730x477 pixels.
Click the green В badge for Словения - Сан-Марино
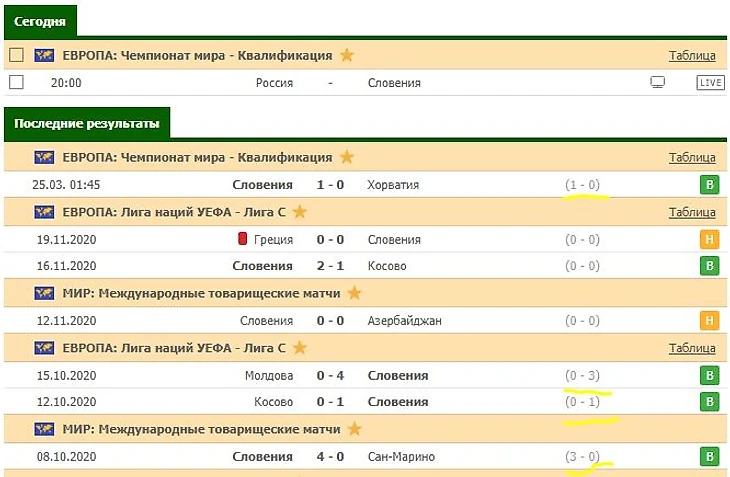point(709,457)
